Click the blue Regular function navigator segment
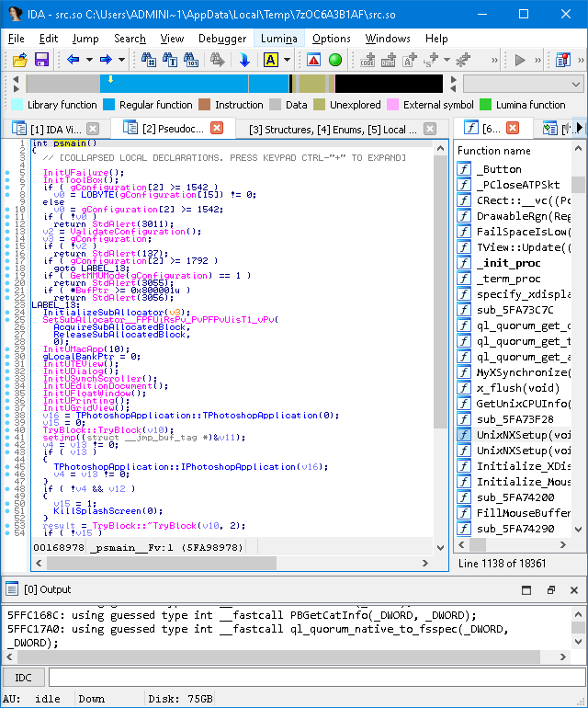The image size is (588, 708). pyautogui.click(x=174, y=85)
